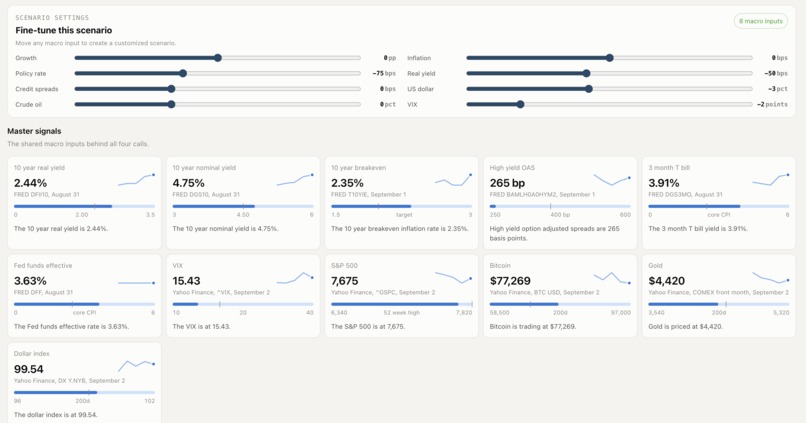Click the Fed funds effective sparkline
This screenshot has width=806, height=423.
136,283
